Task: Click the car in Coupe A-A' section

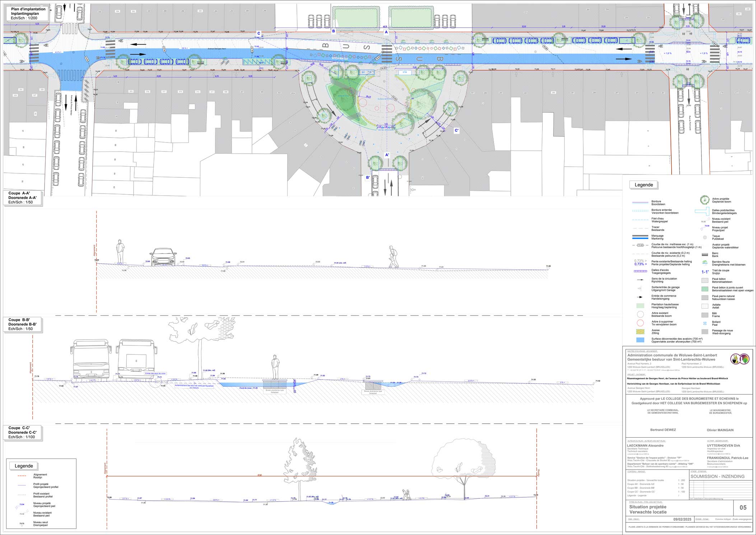Action: click(163, 257)
